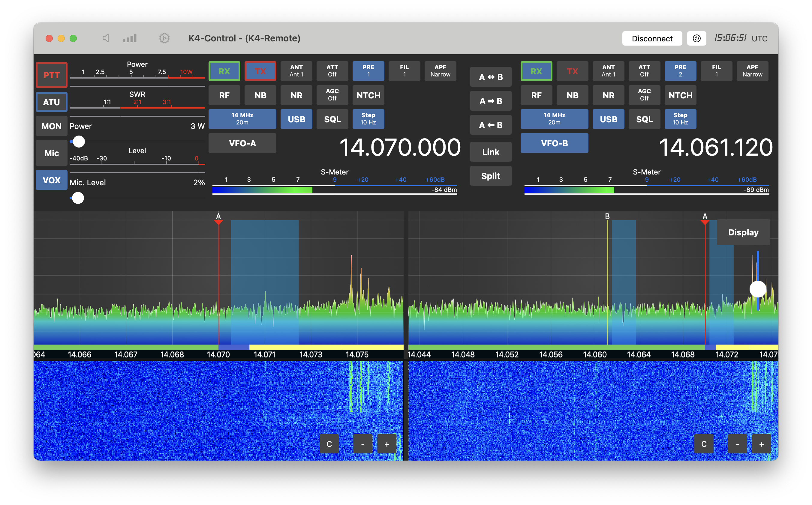Image resolution: width=812 pixels, height=505 pixels.
Task: Toggle the Split button
Action: coord(491,176)
